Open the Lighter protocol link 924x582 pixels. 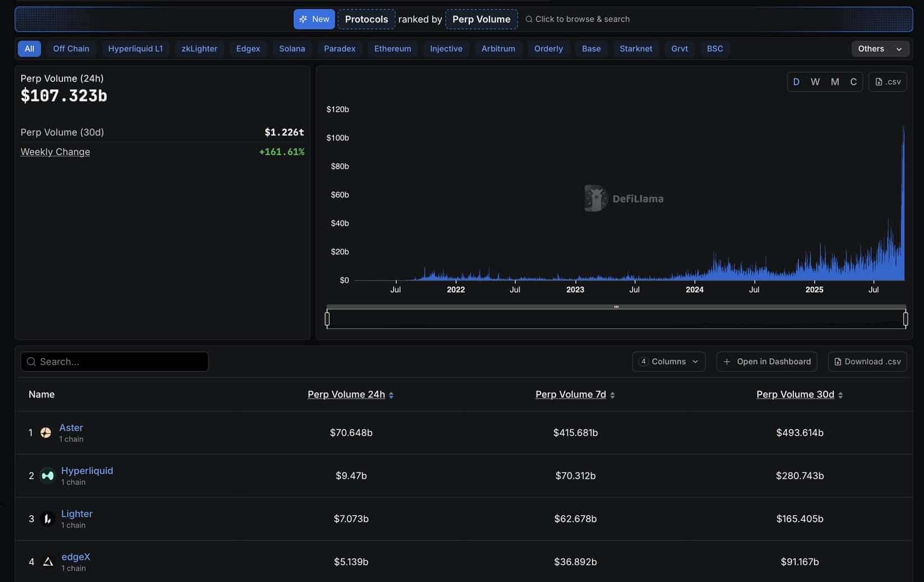point(77,514)
